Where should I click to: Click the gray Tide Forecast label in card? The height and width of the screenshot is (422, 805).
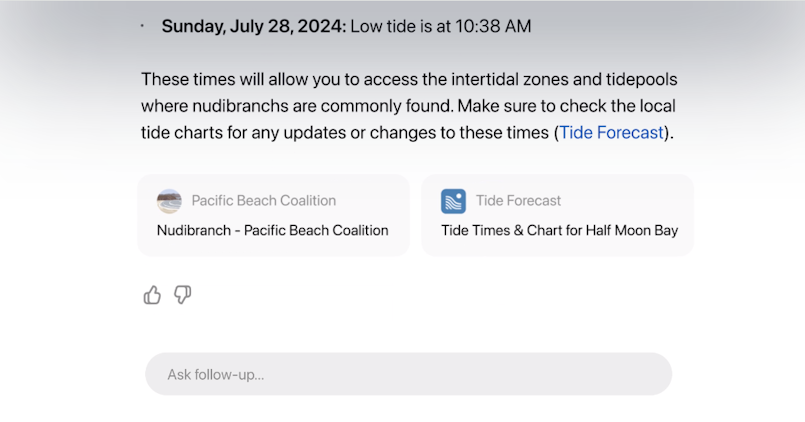pos(519,201)
